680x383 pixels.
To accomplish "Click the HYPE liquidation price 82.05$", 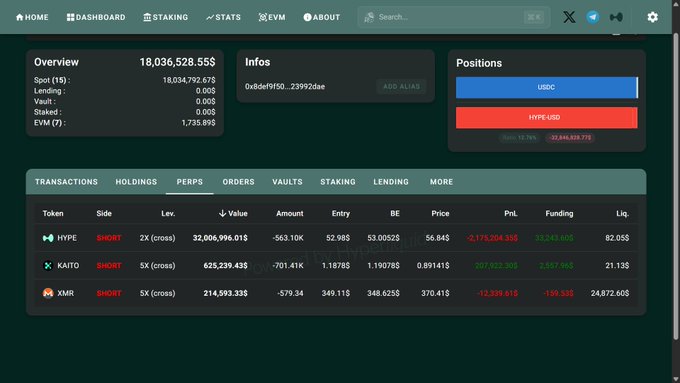I will (x=617, y=238).
